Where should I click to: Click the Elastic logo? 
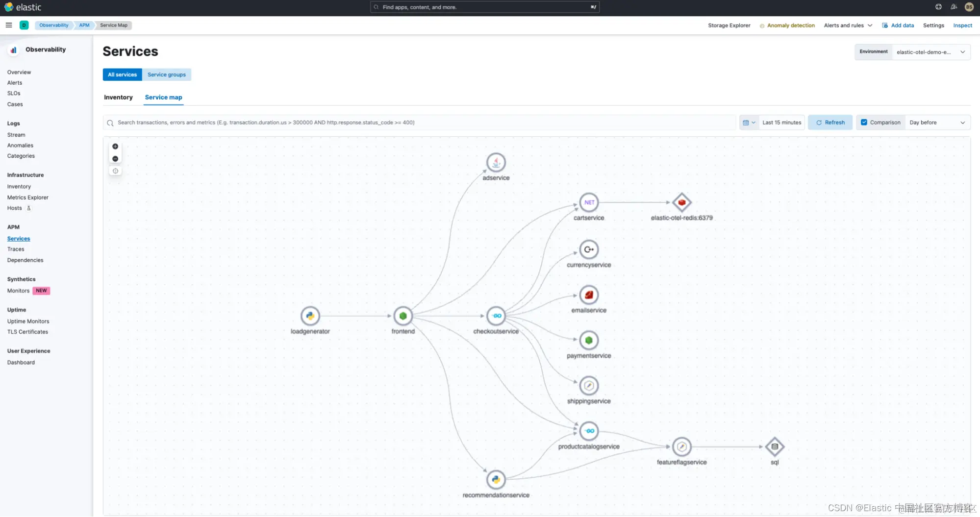point(23,7)
